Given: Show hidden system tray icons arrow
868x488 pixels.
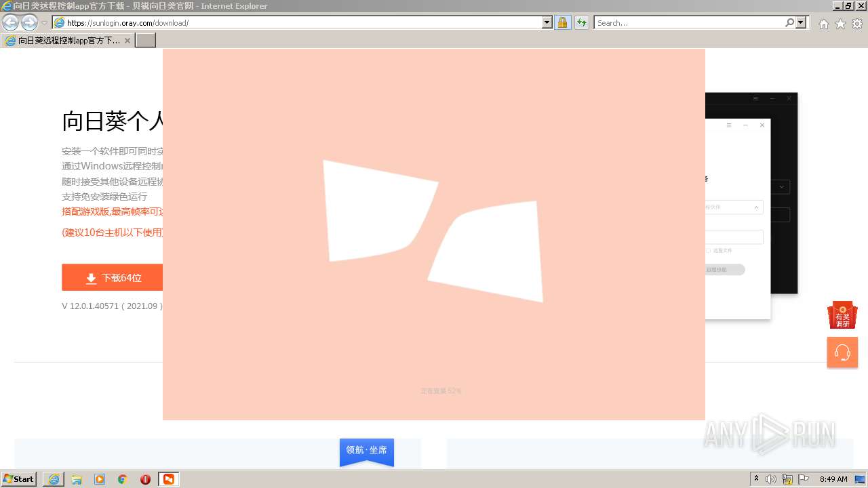Looking at the screenshot, I should [x=757, y=479].
